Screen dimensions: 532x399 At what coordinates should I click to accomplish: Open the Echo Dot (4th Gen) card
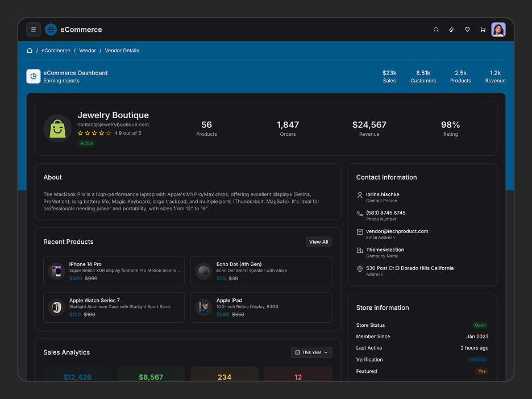tap(261, 271)
